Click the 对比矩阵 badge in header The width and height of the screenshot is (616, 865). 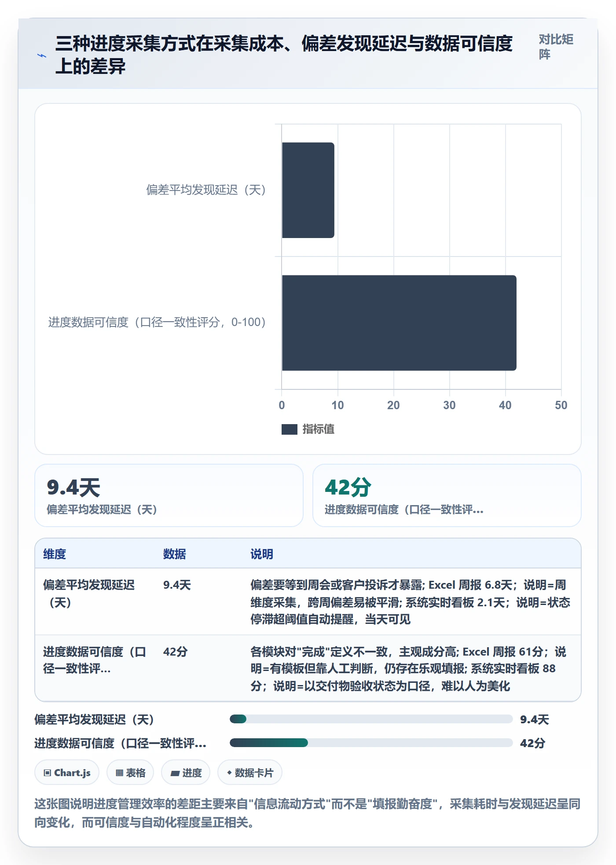coord(556,47)
